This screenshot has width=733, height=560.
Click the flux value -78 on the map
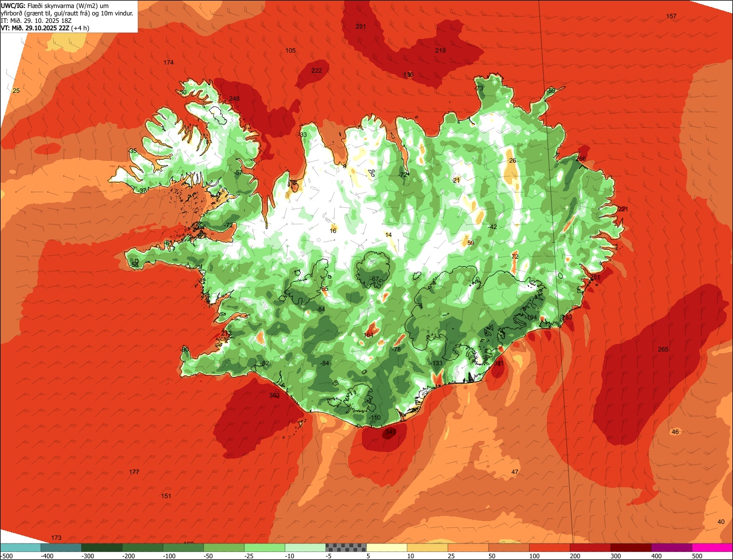(396, 349)
